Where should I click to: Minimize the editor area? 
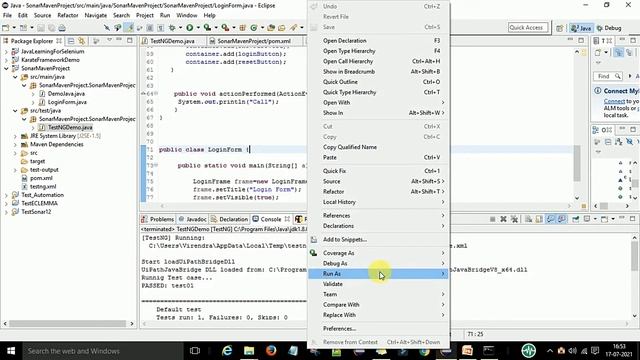(570, 40)
